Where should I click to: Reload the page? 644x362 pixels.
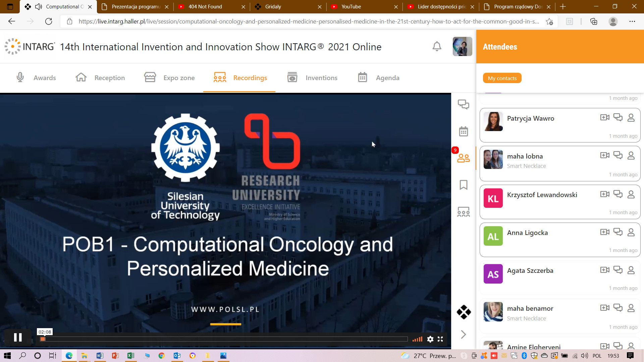coord(49,21)
